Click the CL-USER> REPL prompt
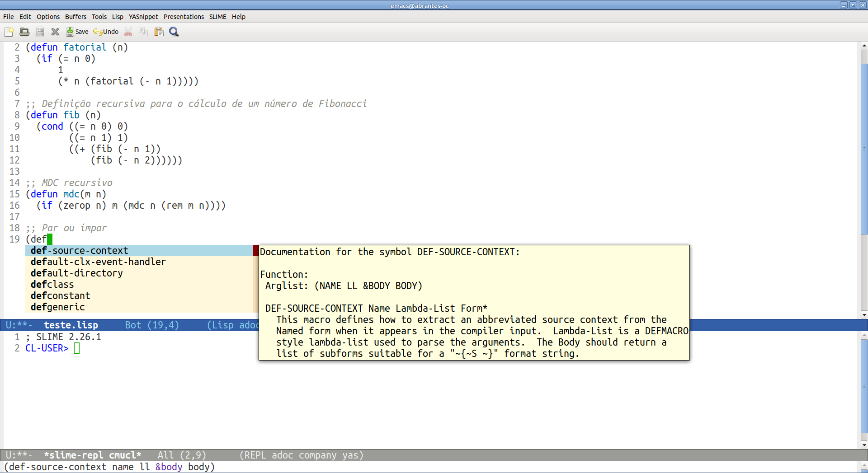The height and width of the screenshot is (473, 868). click(x=47, y=348)
